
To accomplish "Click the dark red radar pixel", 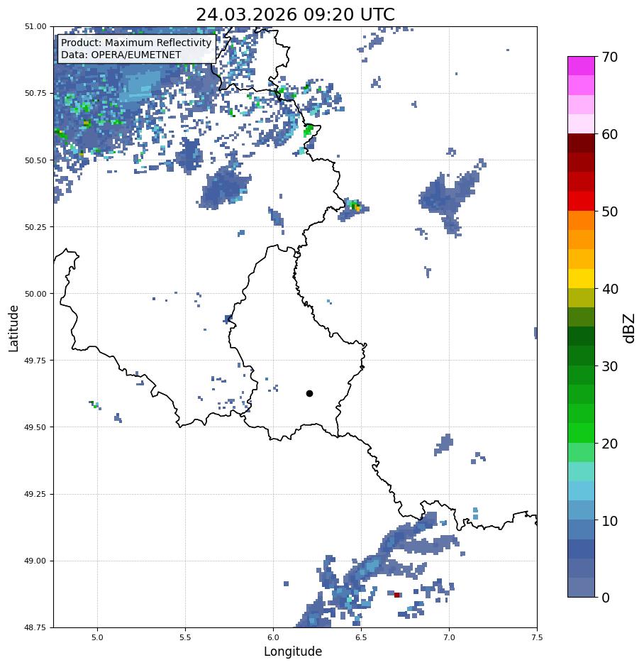I will coord(397,595).
